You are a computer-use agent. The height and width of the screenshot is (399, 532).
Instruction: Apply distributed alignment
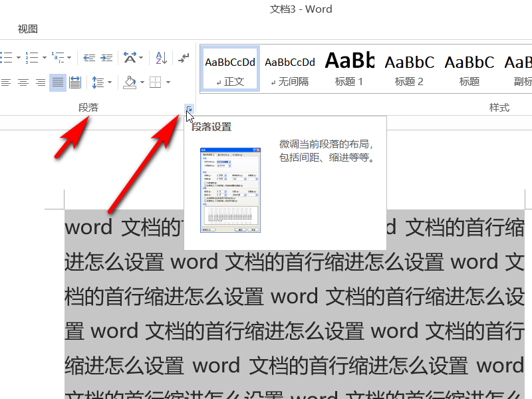pyautogui.click(x=75, y=82)
